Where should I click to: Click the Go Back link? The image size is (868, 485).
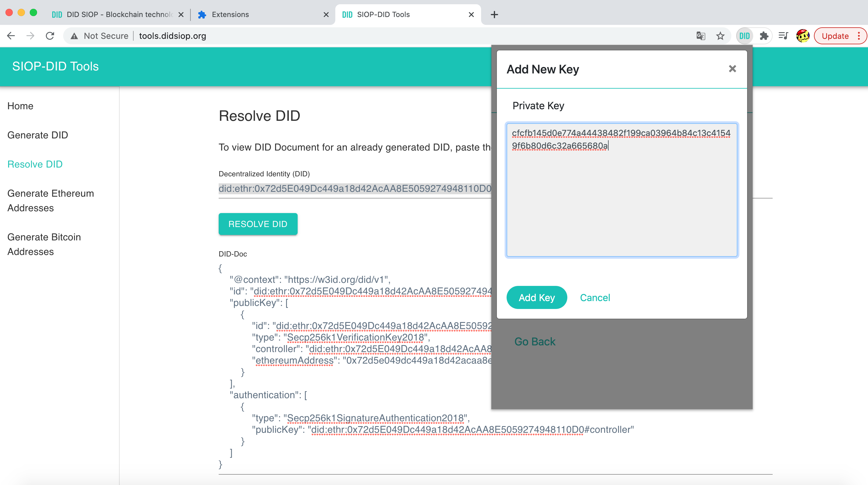click(x=535, y=341)
